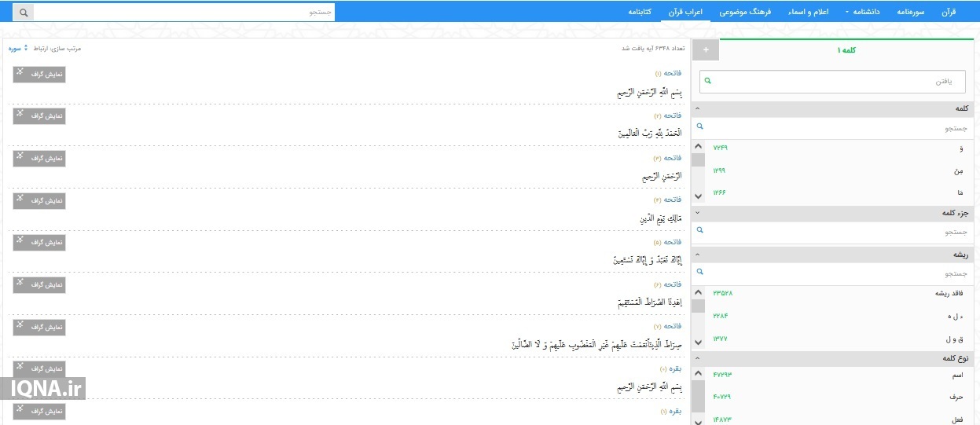Add a new word tab with plus button
Screen dimensions: 980x425
tap(705, 49)
